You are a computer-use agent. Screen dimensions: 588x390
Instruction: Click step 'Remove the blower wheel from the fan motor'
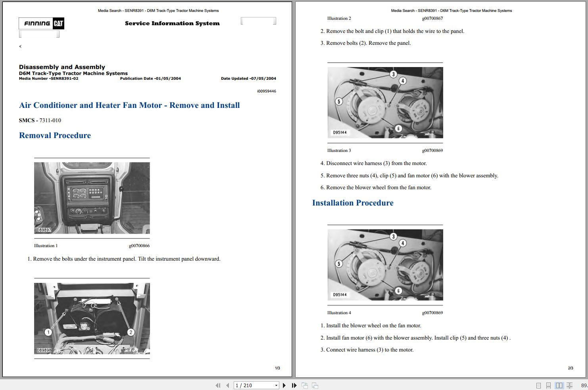pos(376,188)
